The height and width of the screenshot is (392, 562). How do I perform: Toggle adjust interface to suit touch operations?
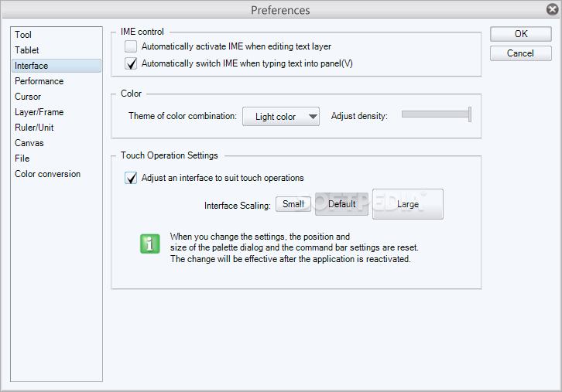[131, 178]
